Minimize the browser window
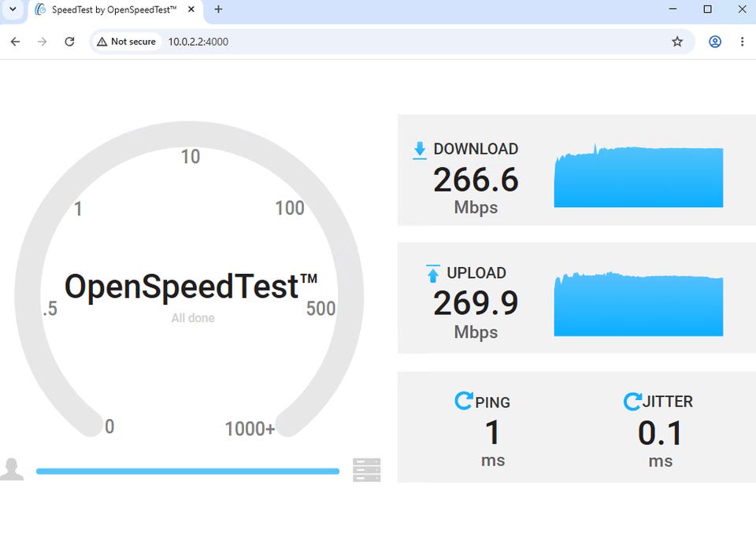 673,9
